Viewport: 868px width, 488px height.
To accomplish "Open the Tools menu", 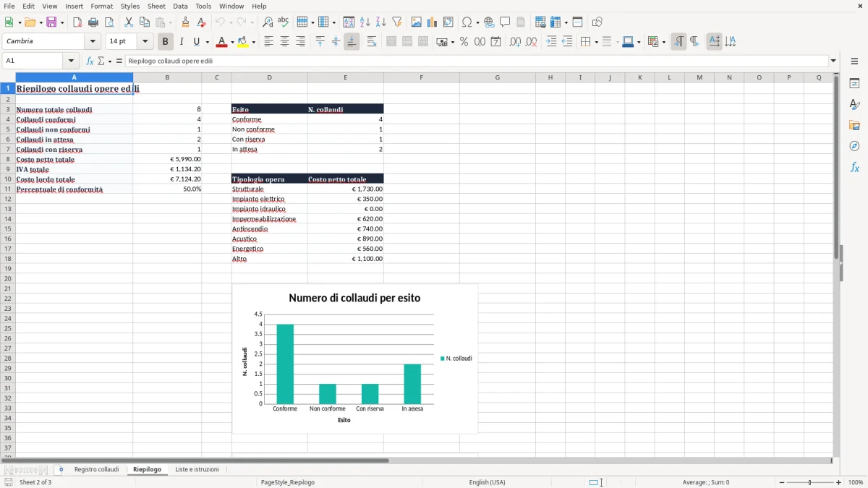I will click(x=203, y=6).
